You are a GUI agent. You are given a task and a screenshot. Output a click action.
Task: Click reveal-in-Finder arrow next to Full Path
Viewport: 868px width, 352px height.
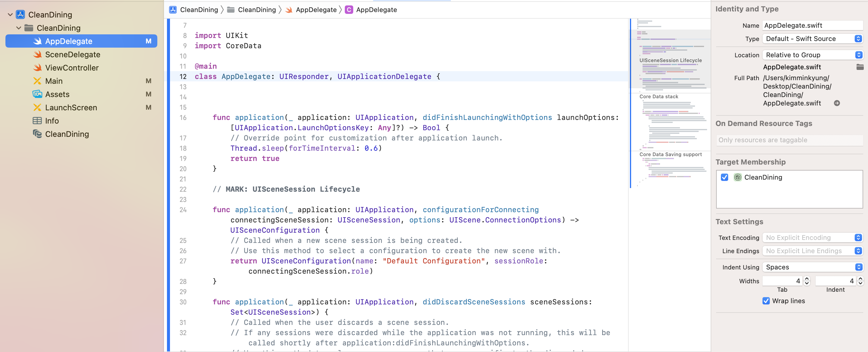click(x=837, y=103)
